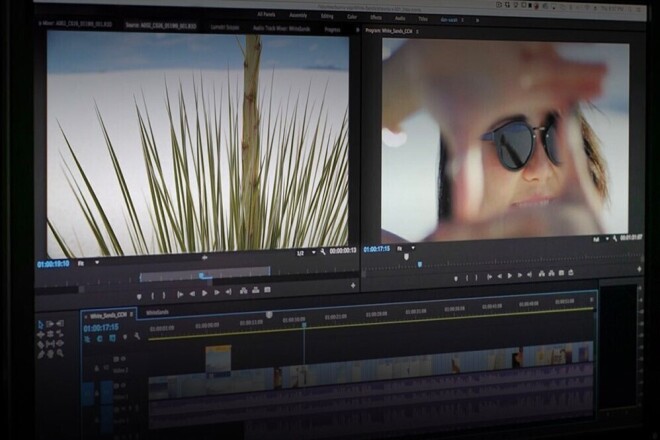Open Program monitor Fit zoom dropdown
660x440 pixels.
(x=406, y=248)
